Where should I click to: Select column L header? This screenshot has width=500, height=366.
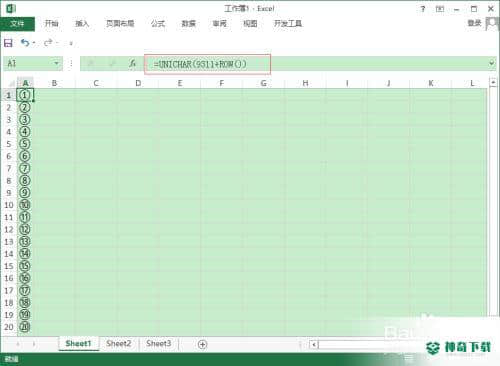[x=472, y=83]
